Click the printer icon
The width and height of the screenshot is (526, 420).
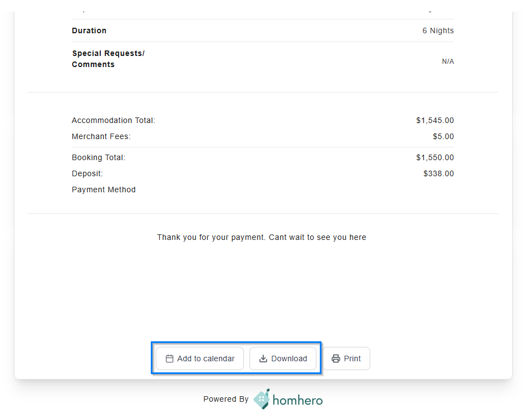coord(335,358)
